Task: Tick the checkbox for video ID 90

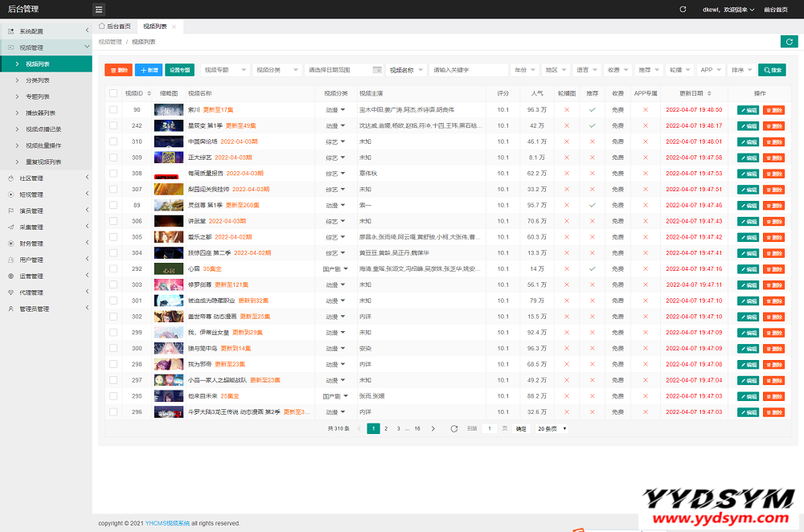Action: pos(113,109)
